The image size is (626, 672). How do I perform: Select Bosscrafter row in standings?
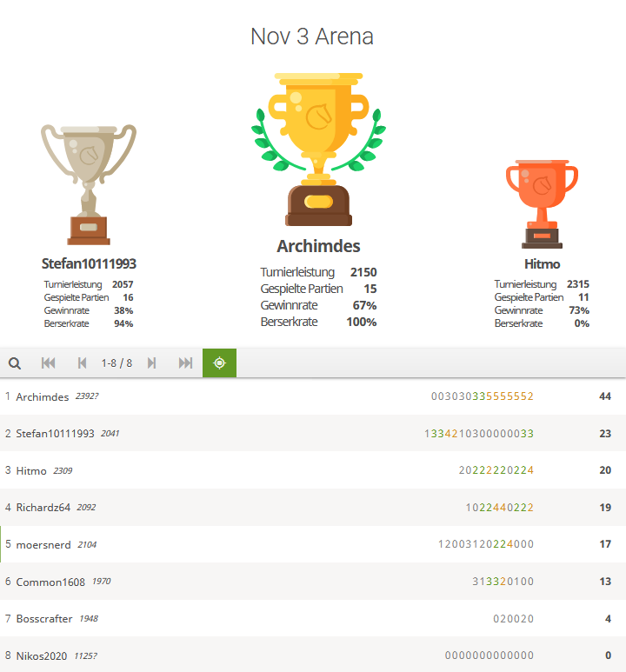coord(313,618)
